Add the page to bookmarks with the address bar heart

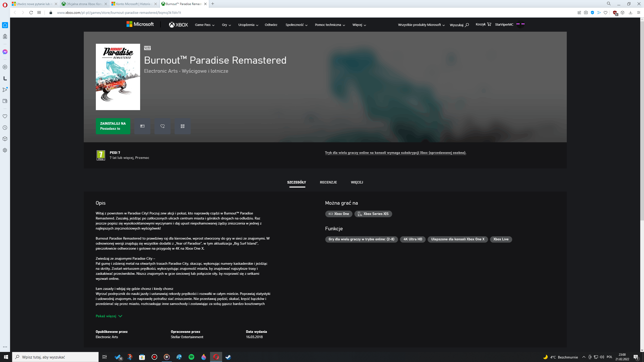point(606,13)
